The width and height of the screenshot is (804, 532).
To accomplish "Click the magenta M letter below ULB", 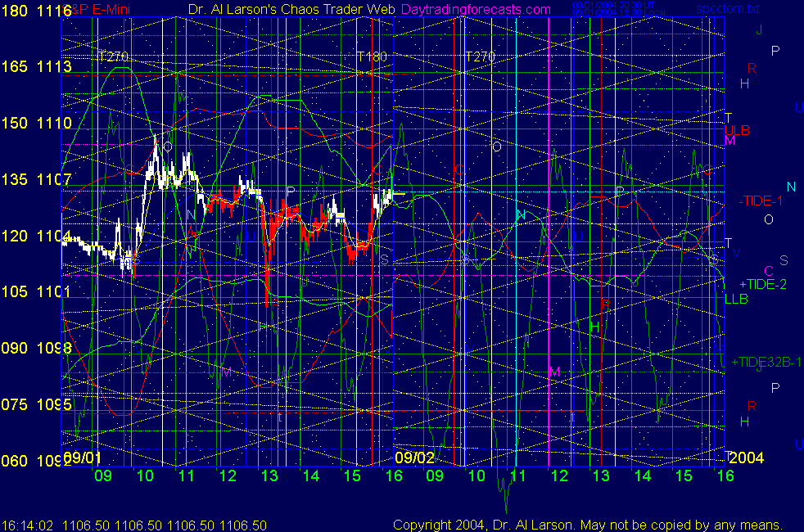I will click(729, 141).
